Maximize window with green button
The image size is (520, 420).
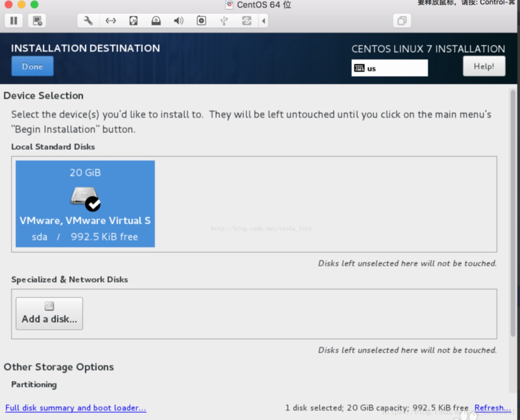point(35,4)
